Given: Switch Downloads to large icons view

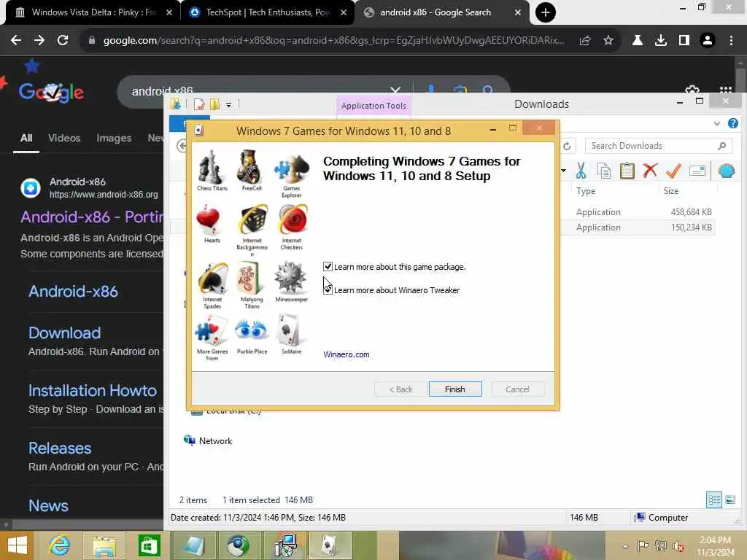Looking at the screenshot, I should tap(729, 499).
